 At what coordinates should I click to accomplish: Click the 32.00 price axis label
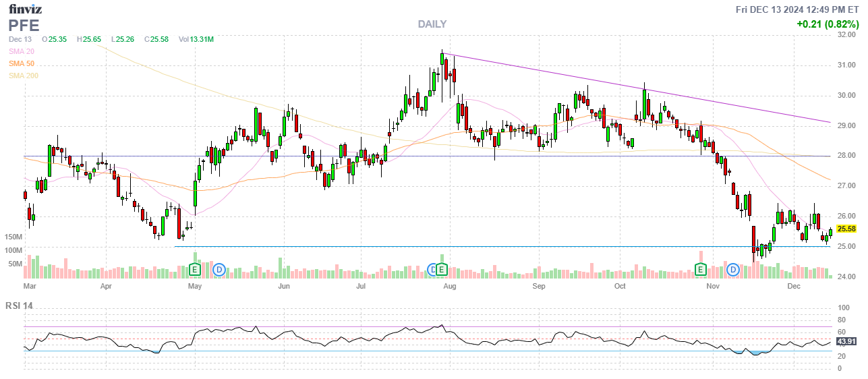click(x=846, y=34)
